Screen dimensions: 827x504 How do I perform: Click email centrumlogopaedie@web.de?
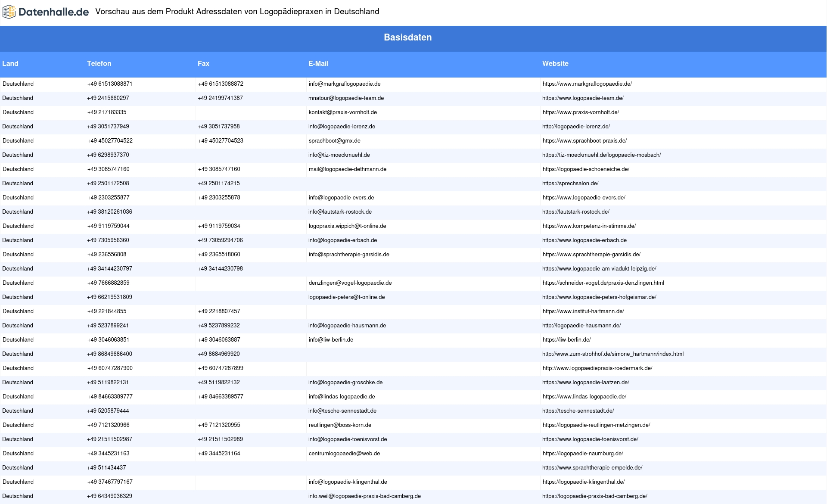[344, 454]
